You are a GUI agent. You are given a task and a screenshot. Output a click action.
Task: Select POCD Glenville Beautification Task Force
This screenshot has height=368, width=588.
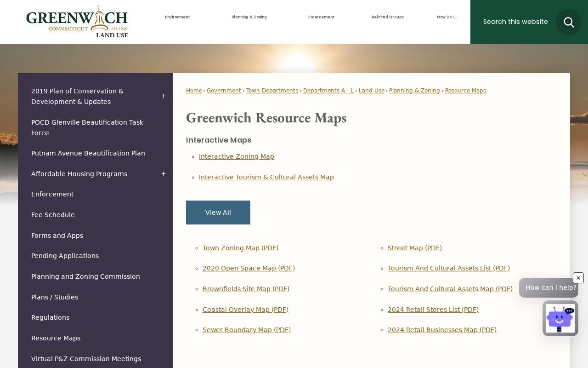95,127
